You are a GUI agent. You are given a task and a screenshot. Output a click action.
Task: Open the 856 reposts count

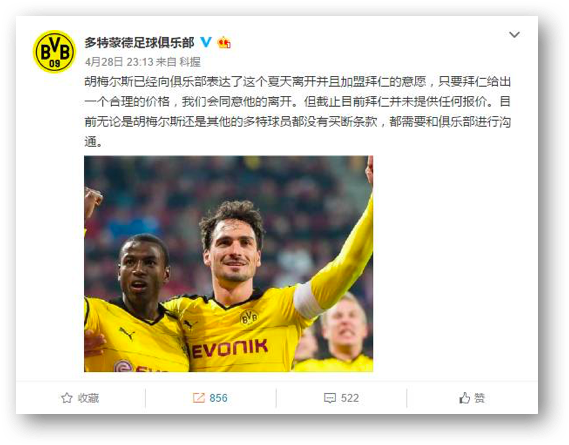click(x=218, y=398)
